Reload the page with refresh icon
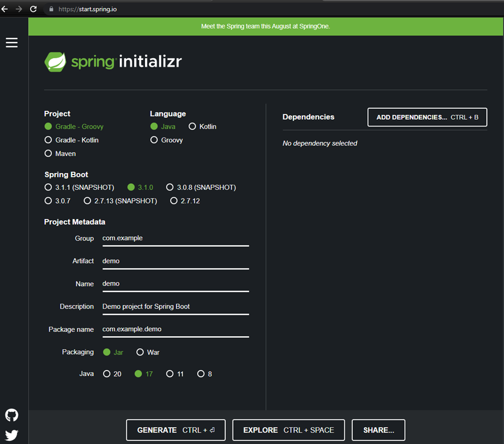Screen dimensions: 504x444 pyautogui.click(x=33, y=9)
